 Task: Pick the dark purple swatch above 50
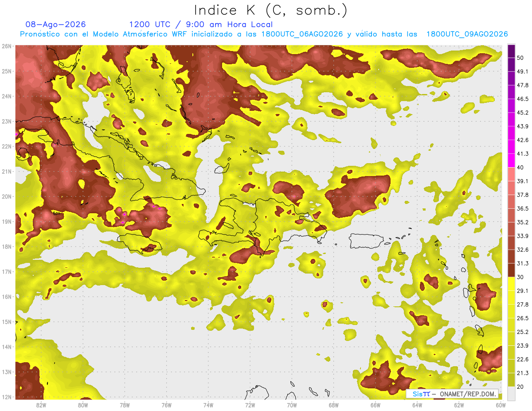(x=511, y=50)
